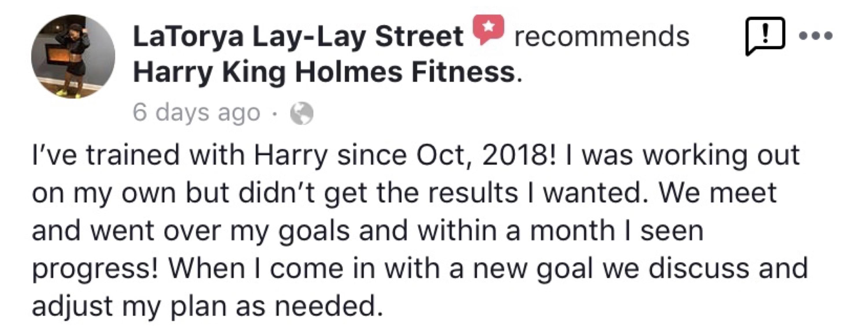Open the three-dot more options menu
This screenshot has height=335, width=868.
816,36
